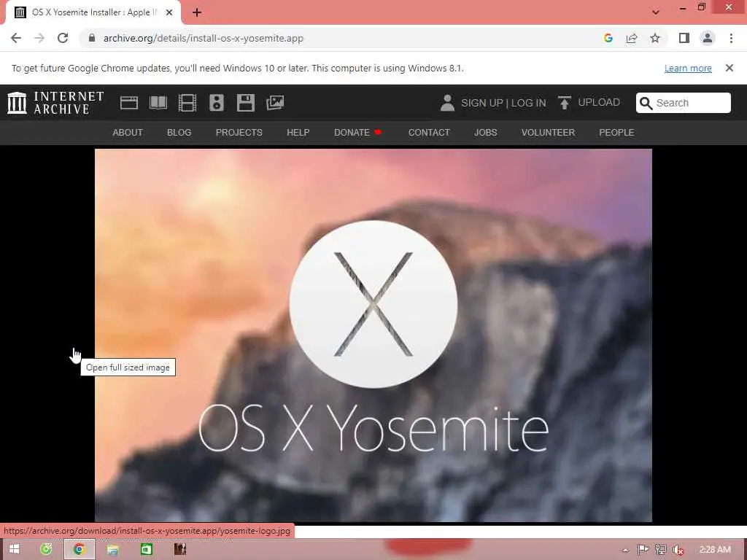Open the Windows Start button

[x=15, y=549]
